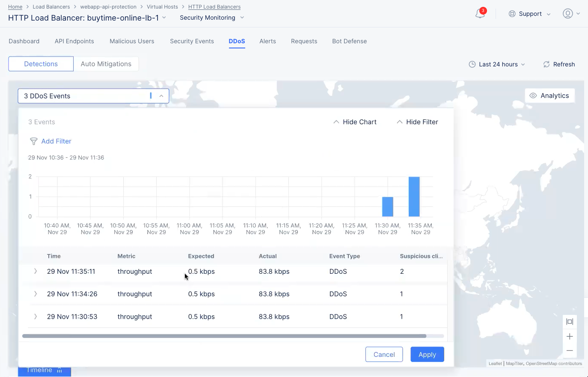Click the Cancel button
The height and width of the screenshot is (377, 588).
(x=384, y=354)
